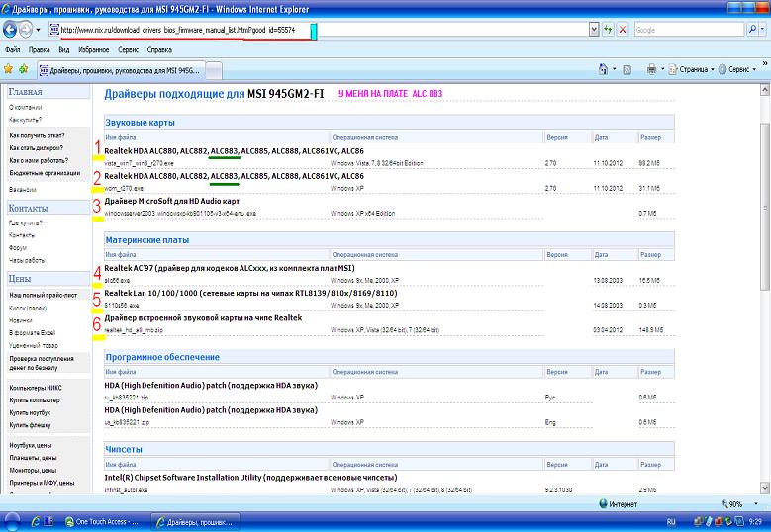The height and width of the screenshot is (532, 771).
Task: Open Как получить откат? sidebar link
Action: click(x=37, y=135)
